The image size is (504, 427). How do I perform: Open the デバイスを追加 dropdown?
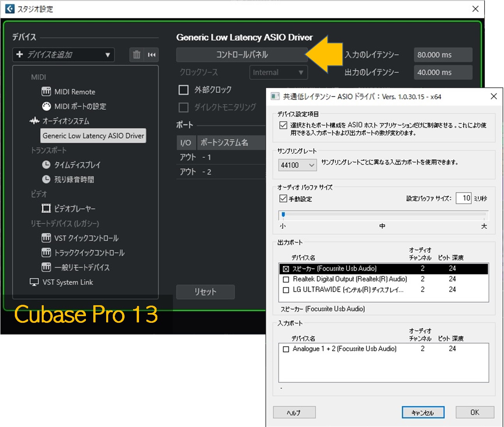(63, 55)
